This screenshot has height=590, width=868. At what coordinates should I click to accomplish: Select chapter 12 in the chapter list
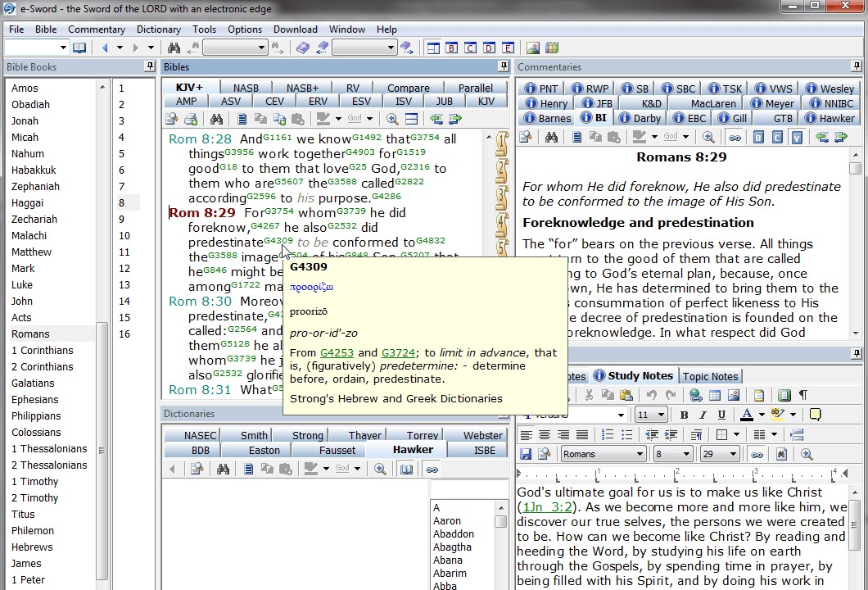124,268
